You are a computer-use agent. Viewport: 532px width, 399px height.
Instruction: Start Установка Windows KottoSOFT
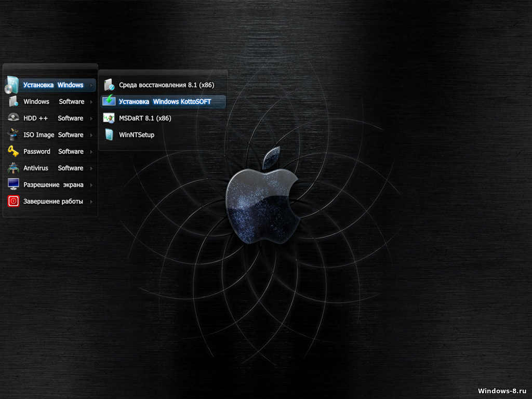pos(163,101)
